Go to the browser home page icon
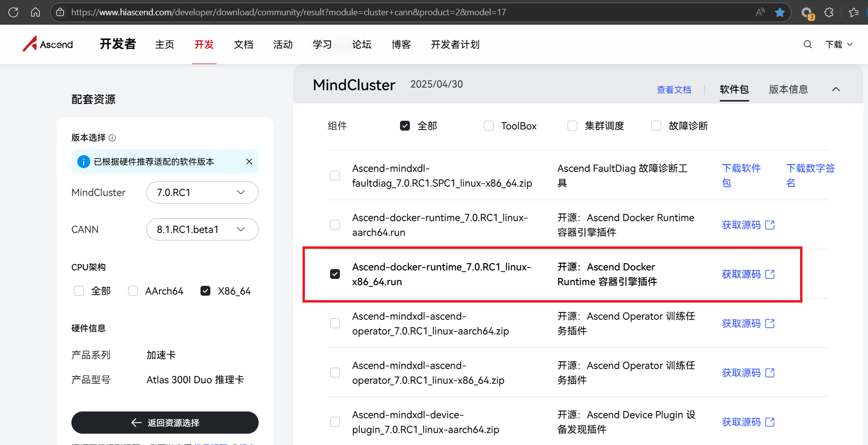 pos(35,12)
